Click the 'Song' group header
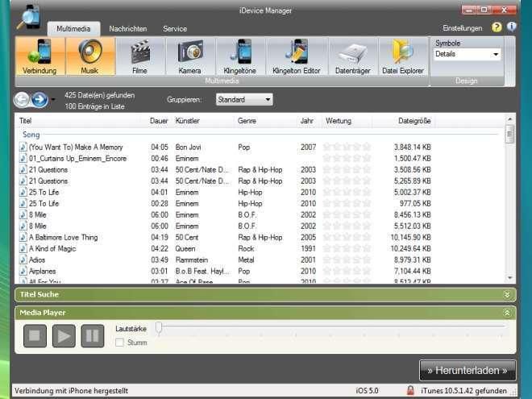 click(31, 135)
